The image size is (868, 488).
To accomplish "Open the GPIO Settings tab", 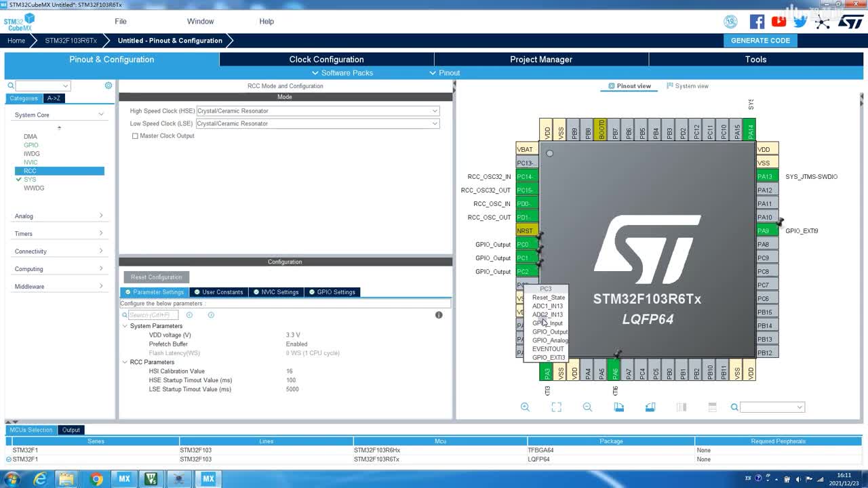I will (x=332, y=292).
